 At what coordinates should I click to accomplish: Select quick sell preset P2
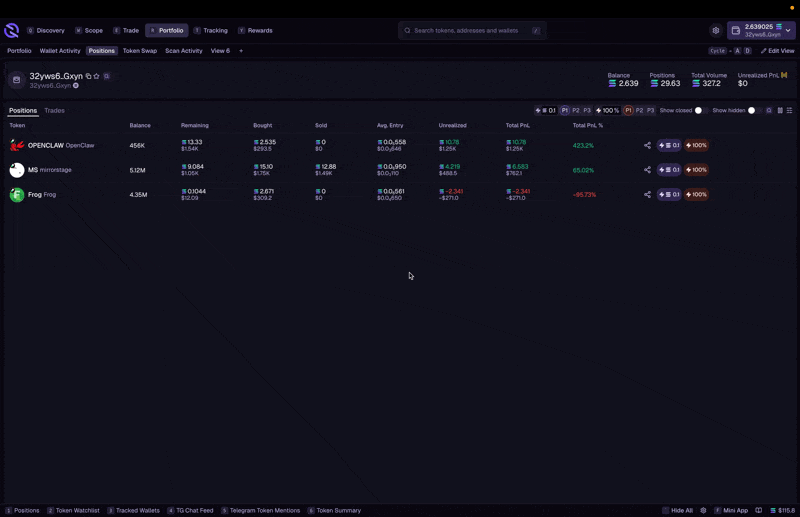click(639, 110)
